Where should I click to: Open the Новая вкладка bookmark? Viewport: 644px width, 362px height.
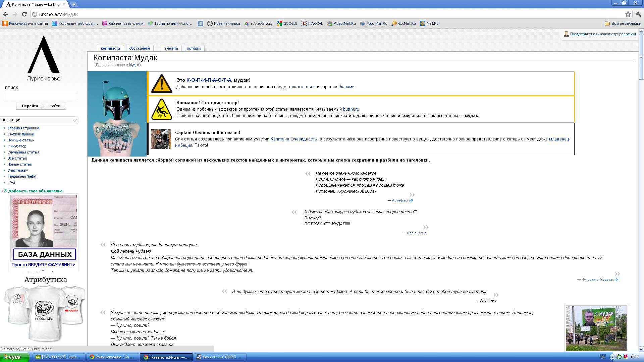[224, 23]
